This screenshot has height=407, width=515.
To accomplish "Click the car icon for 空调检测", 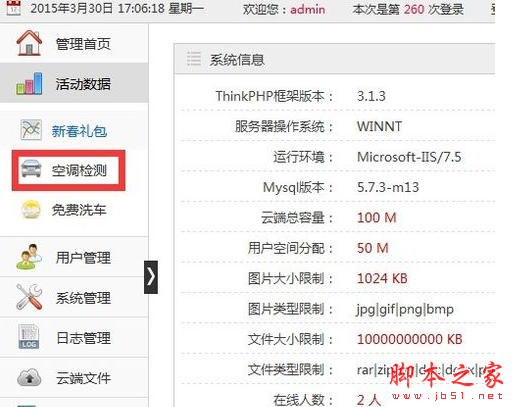I will [x=31, y=168].
